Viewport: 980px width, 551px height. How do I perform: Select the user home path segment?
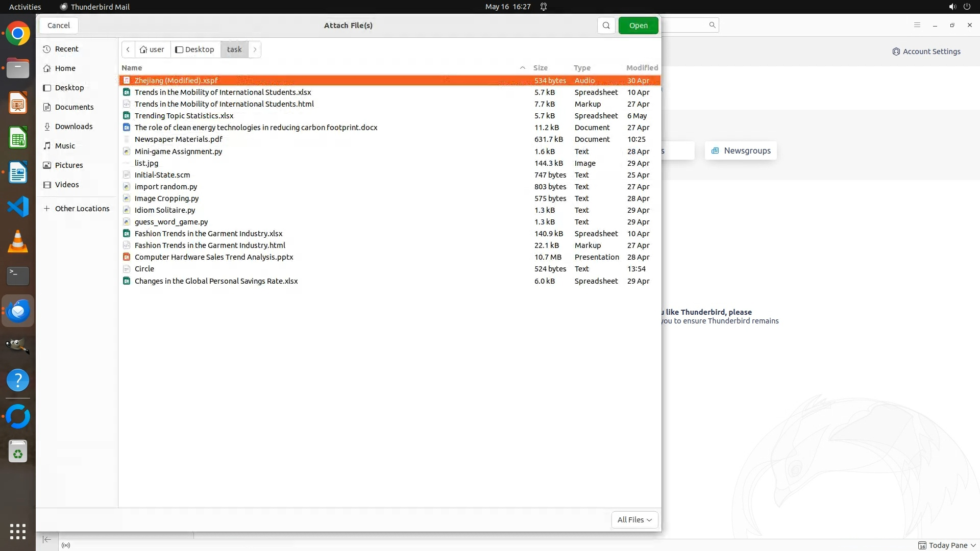(152, 49)
